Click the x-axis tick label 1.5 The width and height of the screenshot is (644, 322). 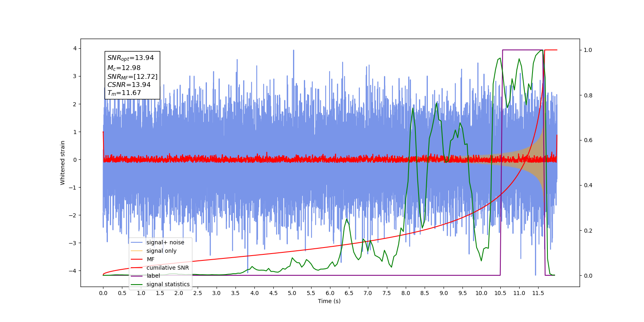[160, 293]
